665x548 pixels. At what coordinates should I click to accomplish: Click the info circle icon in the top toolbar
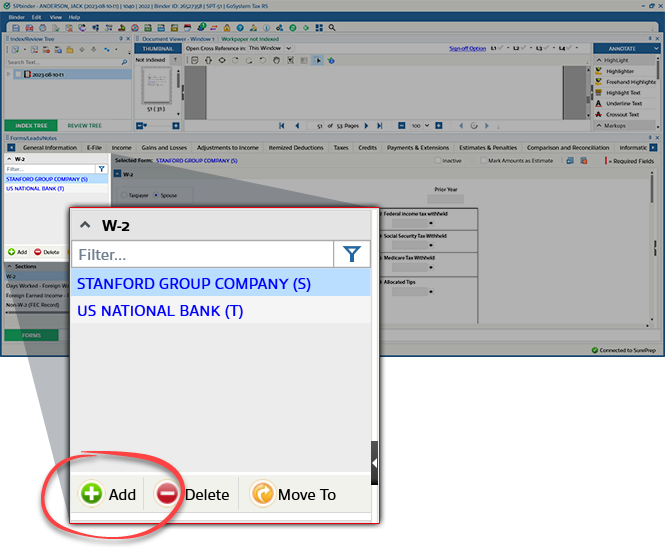[x=266, y=28]
